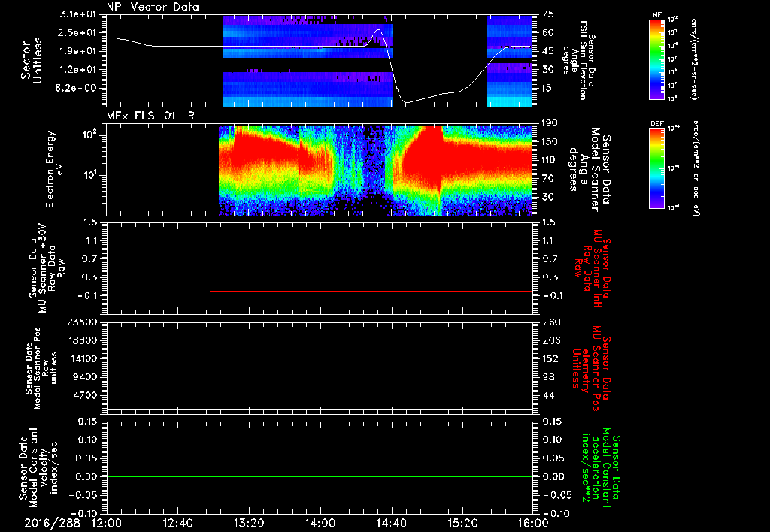
Task: Click the 60 degree elevation tick
Action: tap(548, 32)
